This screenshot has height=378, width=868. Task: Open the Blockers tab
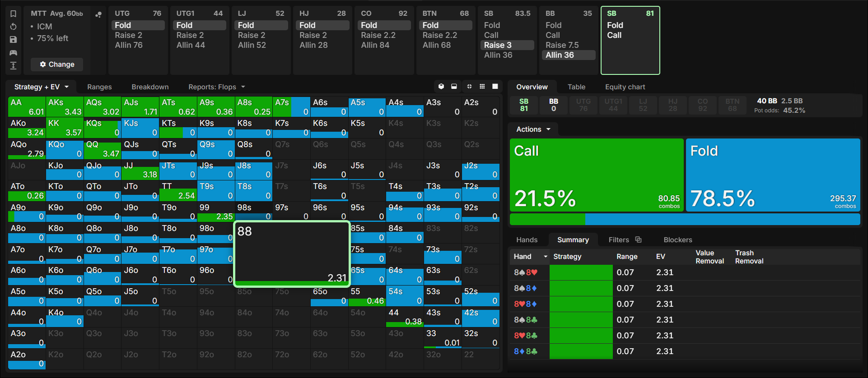click(x=678, y=240)
